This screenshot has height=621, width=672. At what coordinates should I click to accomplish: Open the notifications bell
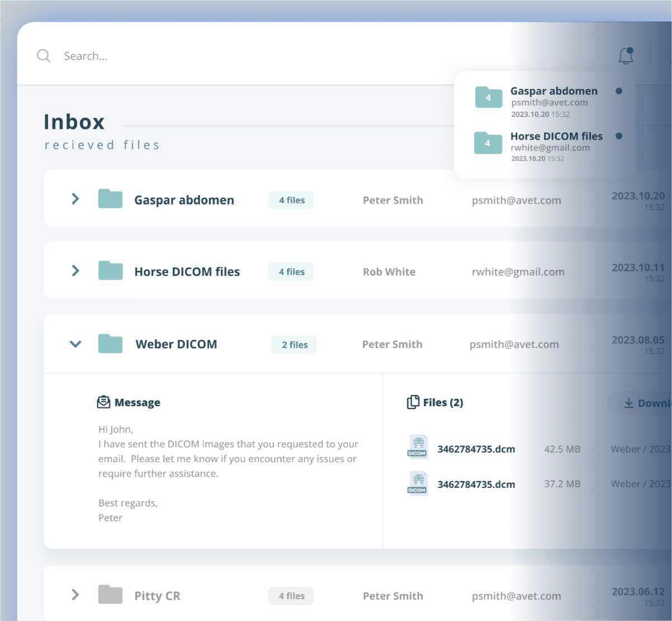point(626,56)
